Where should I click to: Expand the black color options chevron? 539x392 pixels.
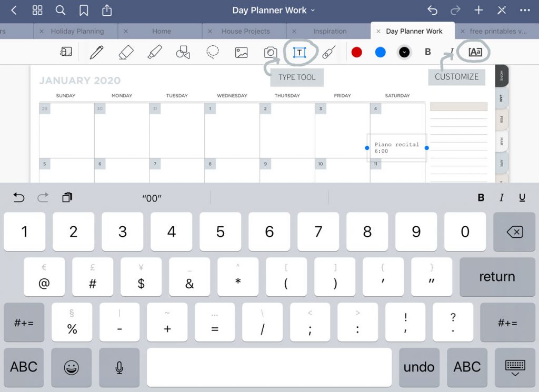coord(404,52)
